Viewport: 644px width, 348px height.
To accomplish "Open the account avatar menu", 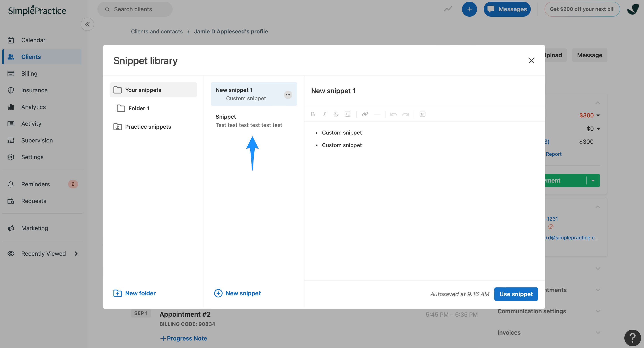I will pyautogui.click(x=633, y=9).
